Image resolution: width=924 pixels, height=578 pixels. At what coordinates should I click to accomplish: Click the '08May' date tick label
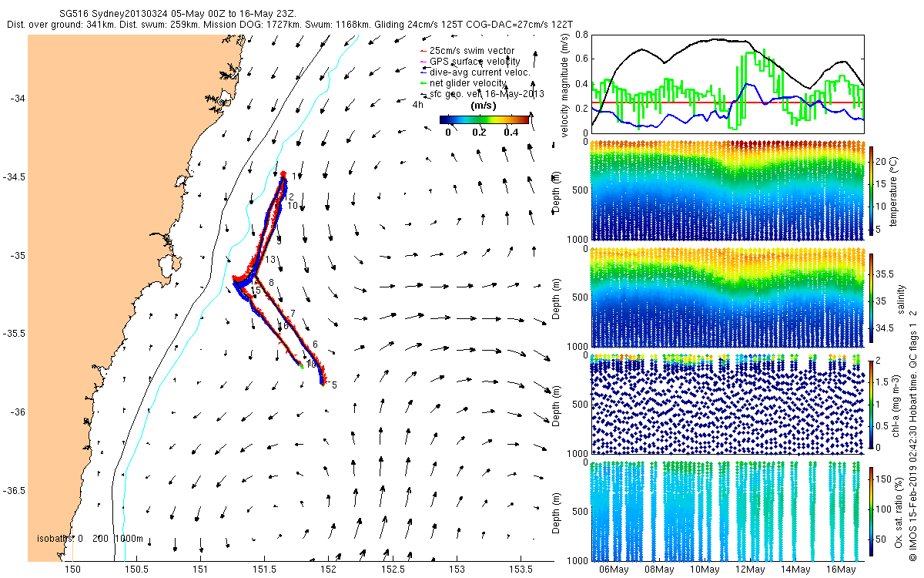click(659, 570)
